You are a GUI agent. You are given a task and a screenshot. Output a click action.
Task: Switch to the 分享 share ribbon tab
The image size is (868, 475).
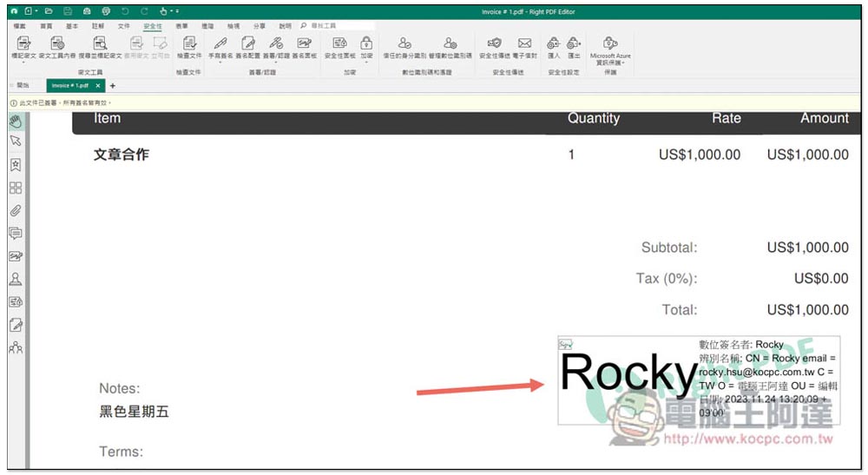tap(259, 26)
